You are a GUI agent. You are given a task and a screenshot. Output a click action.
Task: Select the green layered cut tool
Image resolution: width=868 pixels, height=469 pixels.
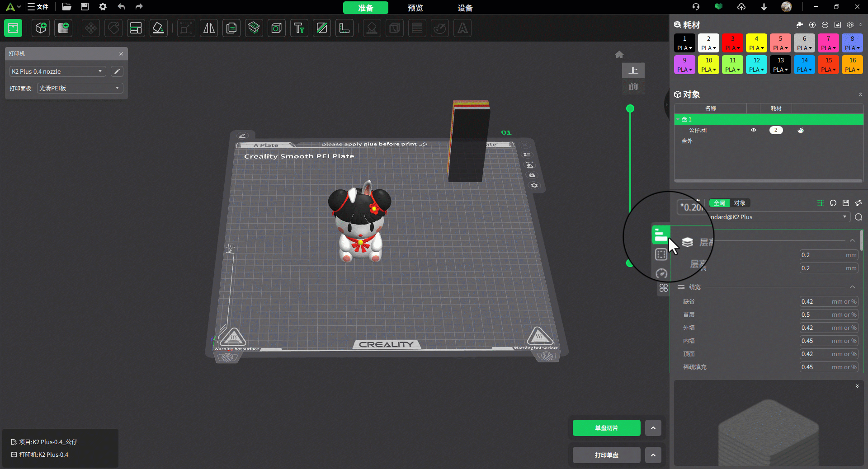254,28
